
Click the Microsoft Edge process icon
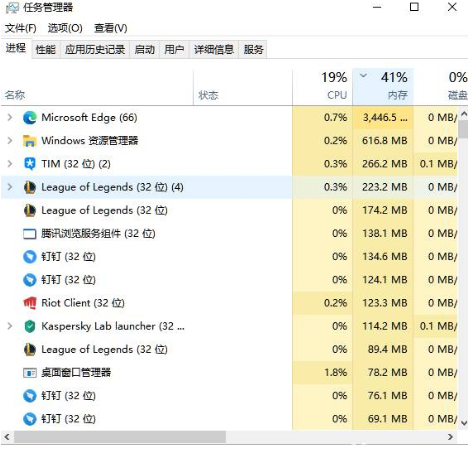click(30, 118)
